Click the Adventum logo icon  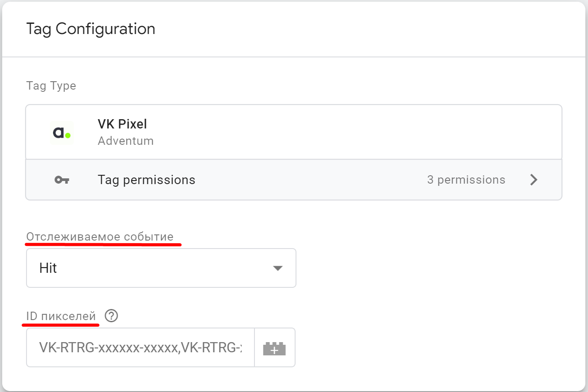pos(61,132)
